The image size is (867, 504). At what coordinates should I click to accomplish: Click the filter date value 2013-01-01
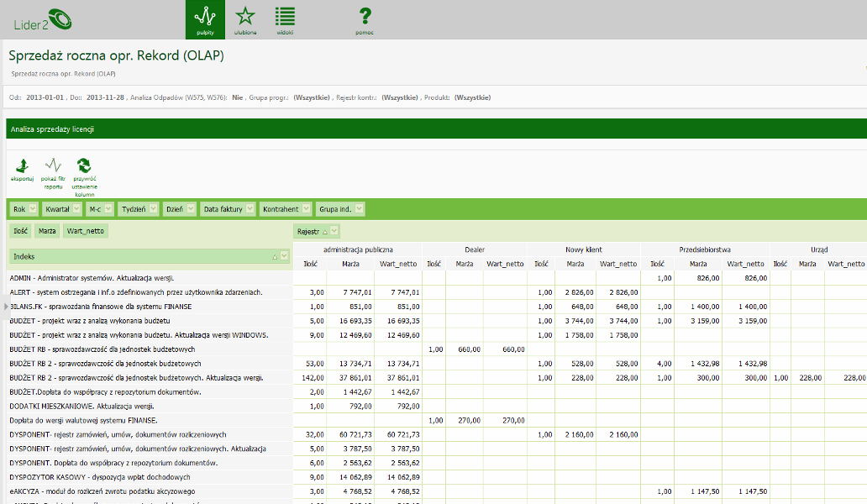pyautogui.click(x=45, y=97)
